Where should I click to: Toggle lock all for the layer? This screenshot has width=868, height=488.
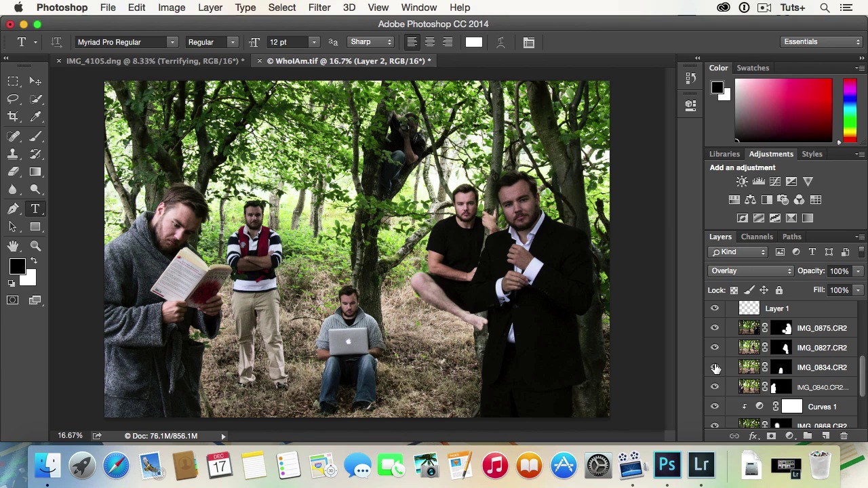coord(778,290)
